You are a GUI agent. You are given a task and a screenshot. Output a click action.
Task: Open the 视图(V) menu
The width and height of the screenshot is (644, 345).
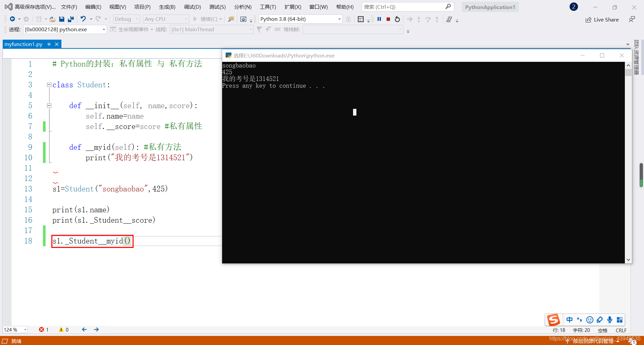pos(117,7)
